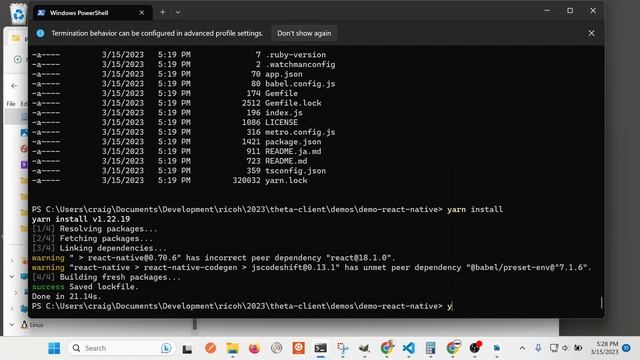Click the 'index.js' file name
This screenshot has width=640, height=360.
pos(284,113)
